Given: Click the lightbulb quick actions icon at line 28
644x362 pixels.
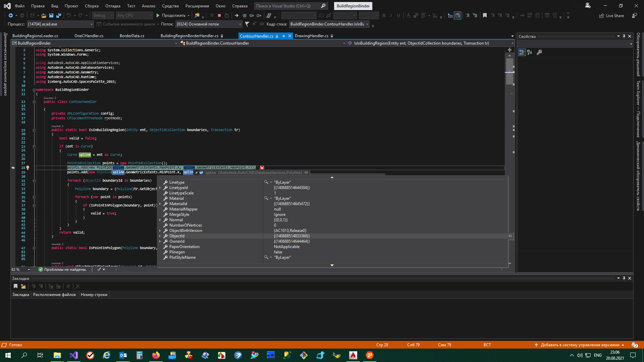Looking at the screenshot, I should (28, 168).
